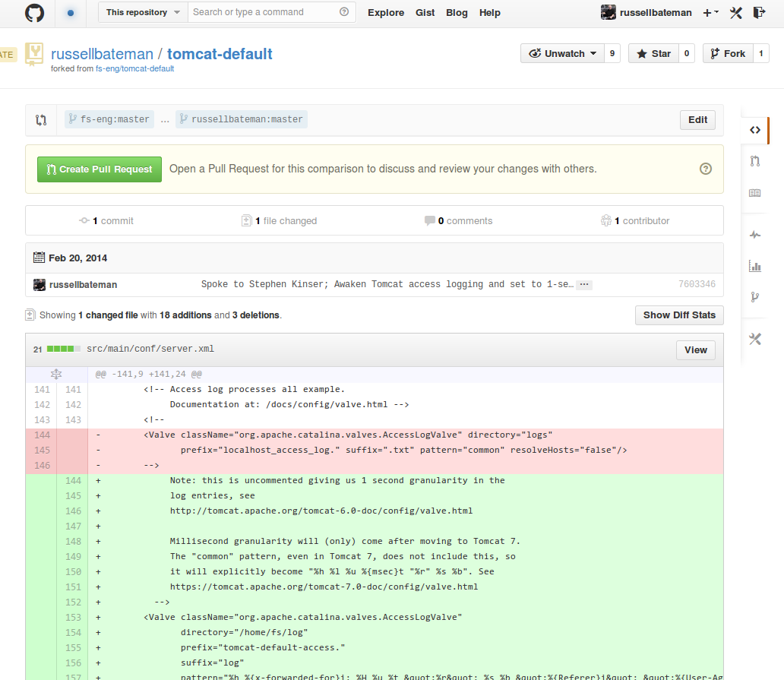Click the Edit comparison button
Screen dimensions: 784x680
[x=697, y=120]
